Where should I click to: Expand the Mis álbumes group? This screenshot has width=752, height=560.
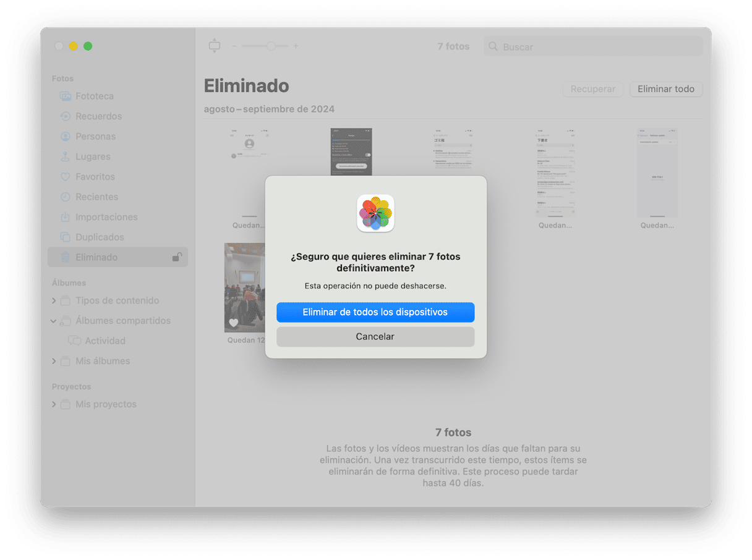[x=54, y=361]
